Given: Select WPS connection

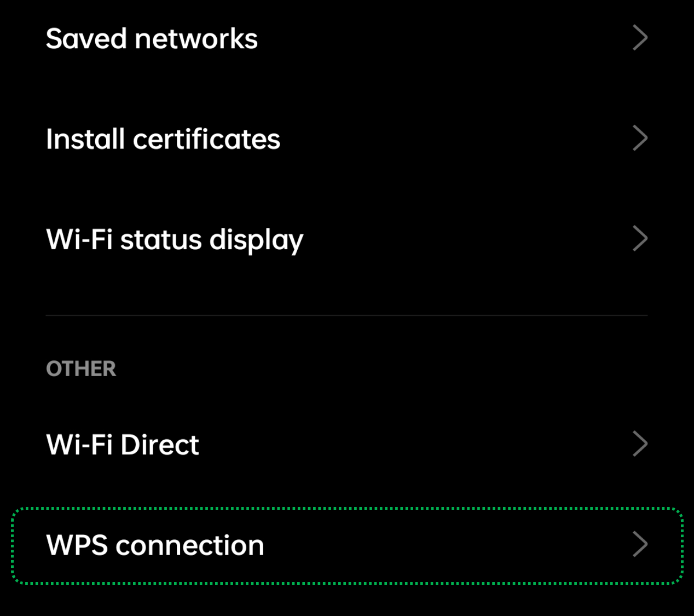Looking at the screenshot, I should 347,545.
